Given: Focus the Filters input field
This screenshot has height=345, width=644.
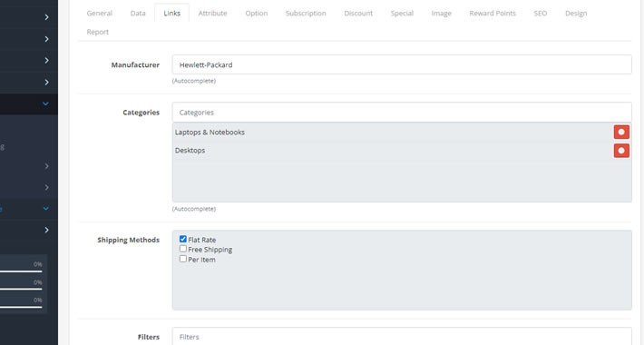Looking at the screenshot, I should pyautogui.click(x=402, y=336).
